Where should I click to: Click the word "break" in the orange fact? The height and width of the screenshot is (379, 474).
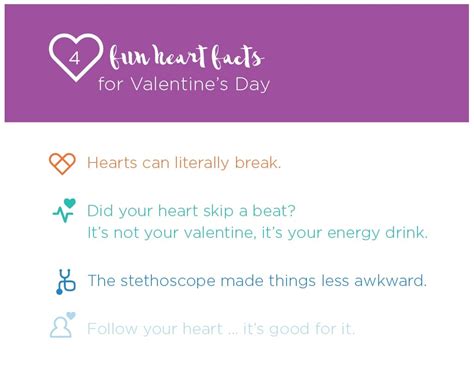tap(258, 163)
